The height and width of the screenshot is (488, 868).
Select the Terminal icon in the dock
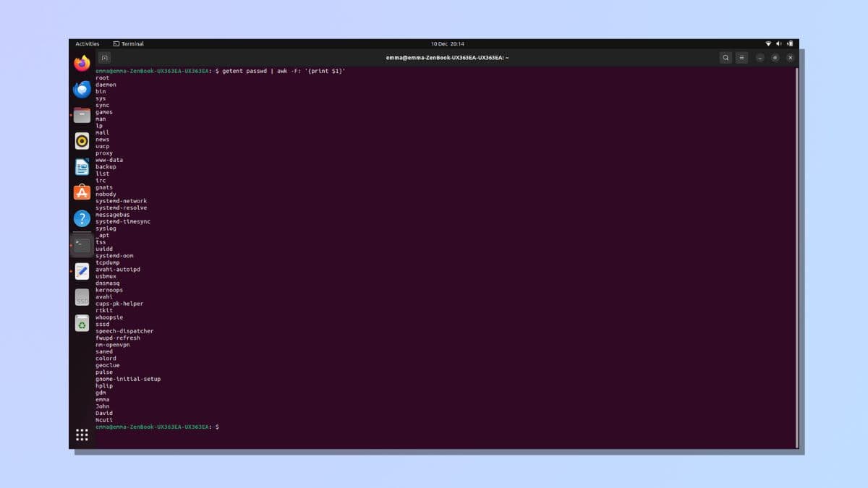point(81,244)
